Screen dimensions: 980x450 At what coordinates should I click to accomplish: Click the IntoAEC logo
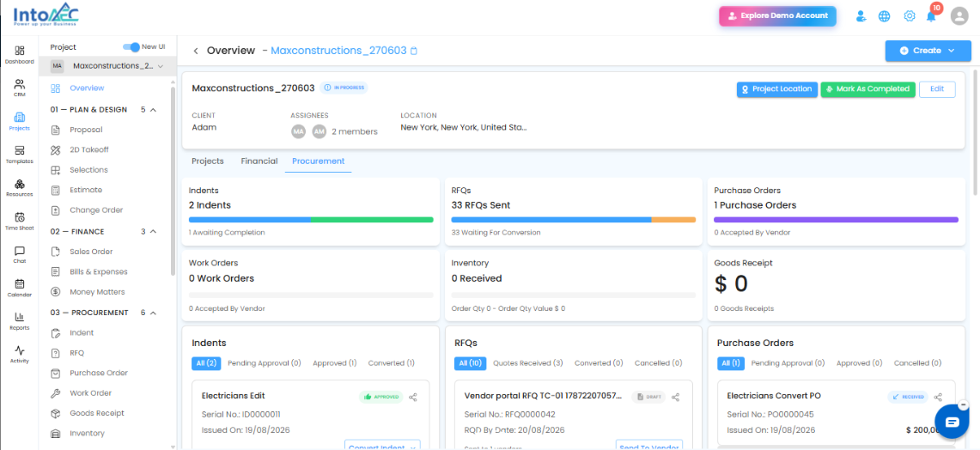(x=46, y=15)
